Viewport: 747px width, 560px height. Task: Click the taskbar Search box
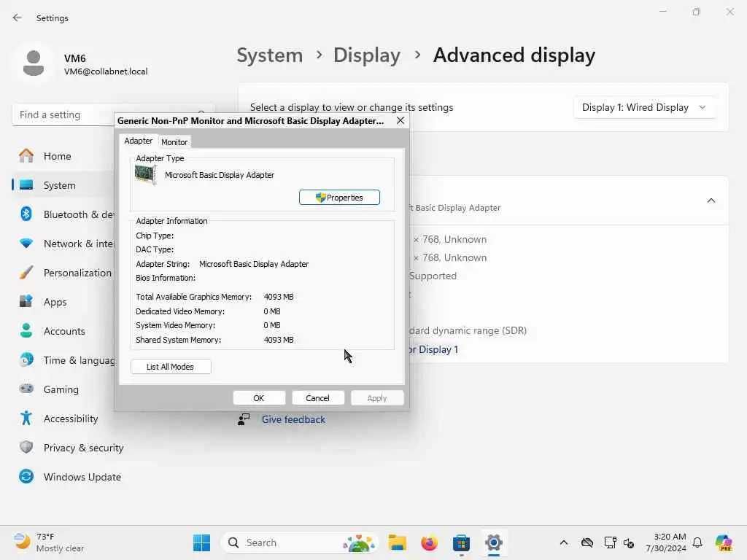click(x=300, y=542)
